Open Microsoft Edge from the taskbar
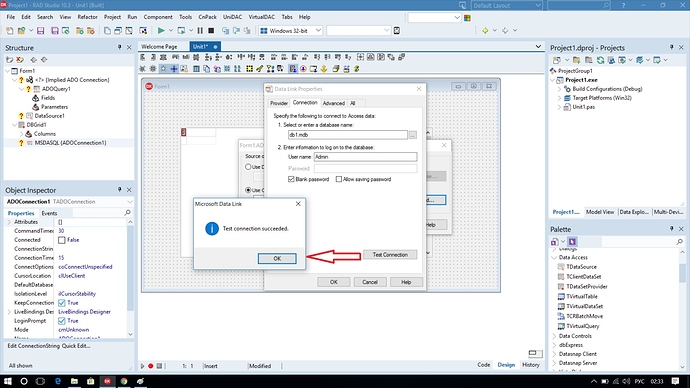This screenshot has width=690, height=388. click(x=58, y=381)
